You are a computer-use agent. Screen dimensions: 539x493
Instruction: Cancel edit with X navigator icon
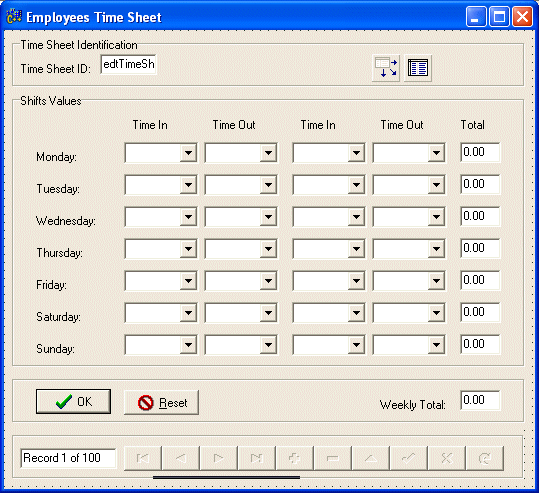[447, 458]
